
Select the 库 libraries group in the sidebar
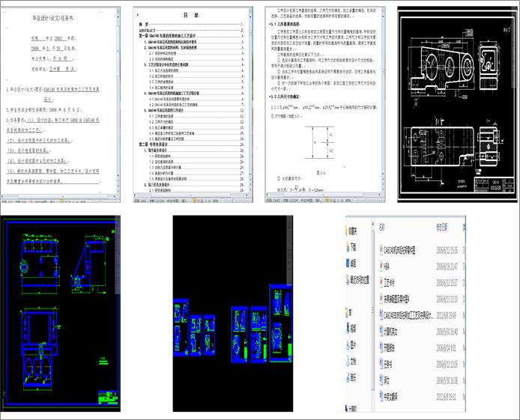(x=349, y=312)
